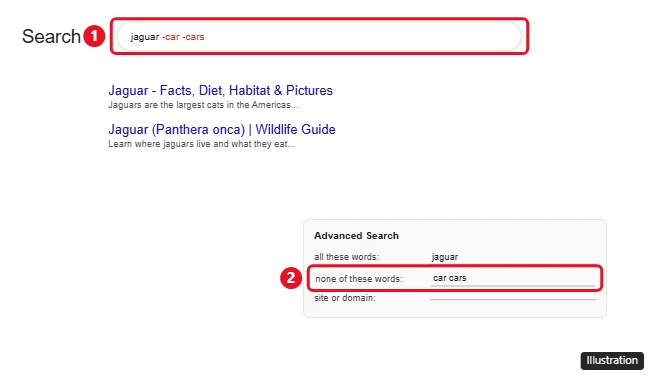
Task: Click the "none of these words" field
Action: 513,279
